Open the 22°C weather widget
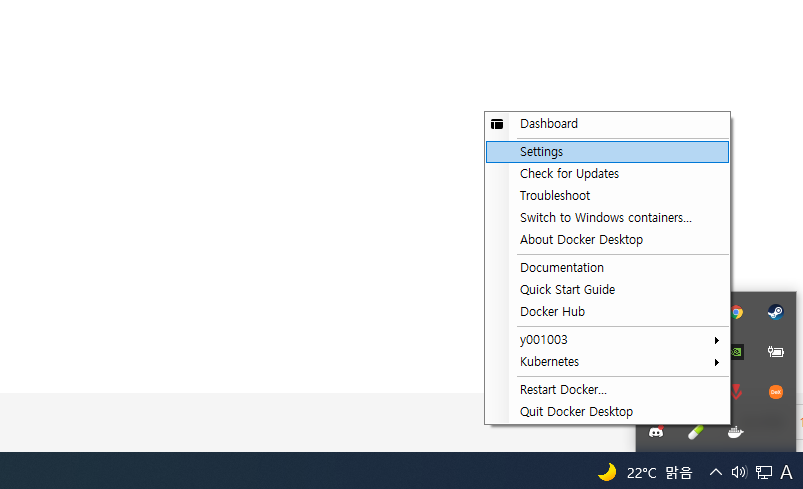This screenshot has height=489, width=803. [645, 472]
